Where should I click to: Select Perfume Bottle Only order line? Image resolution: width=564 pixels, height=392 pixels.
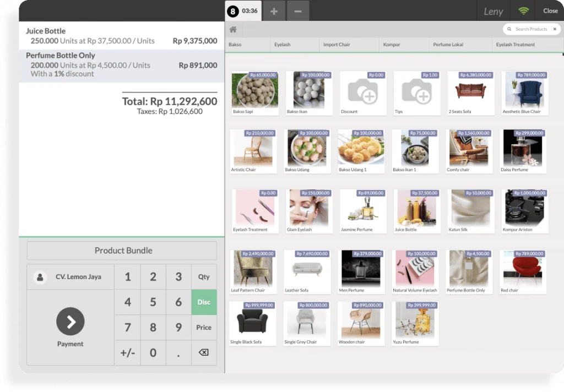pyautogui.click(x=121, y=65)
